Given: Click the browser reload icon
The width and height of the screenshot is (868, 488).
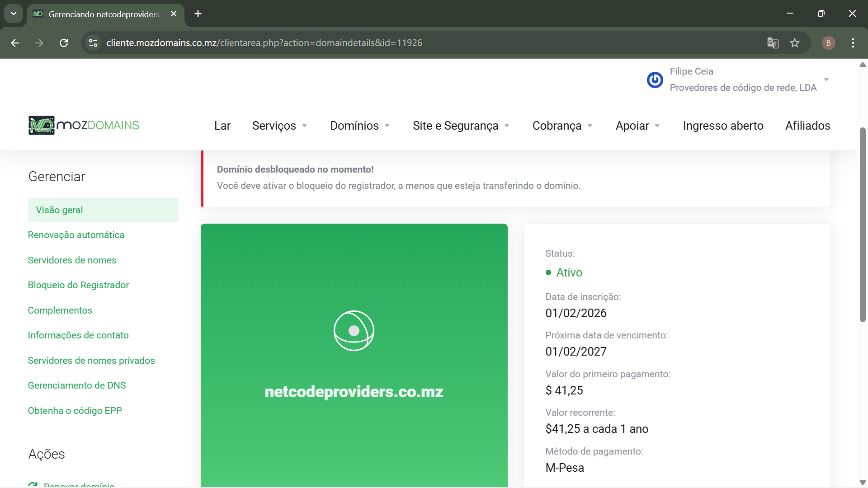Looking at the screenshot, I should 64,43.
